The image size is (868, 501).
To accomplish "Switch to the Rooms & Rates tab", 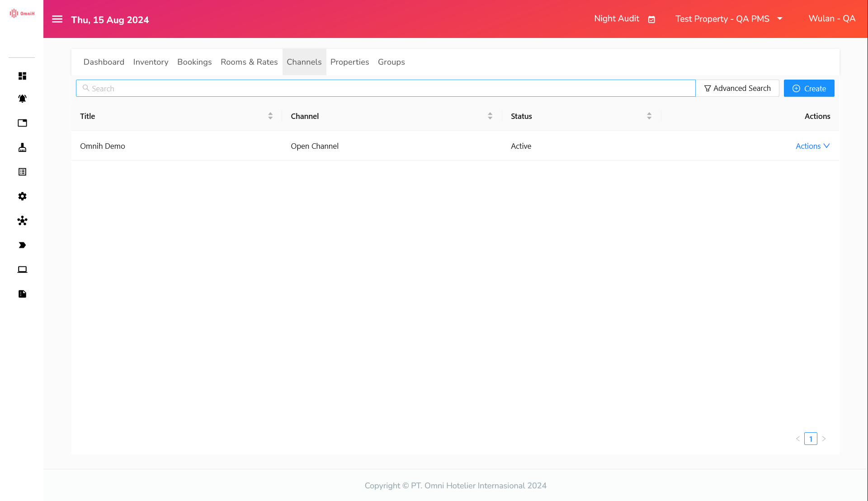I will point(249,62).
